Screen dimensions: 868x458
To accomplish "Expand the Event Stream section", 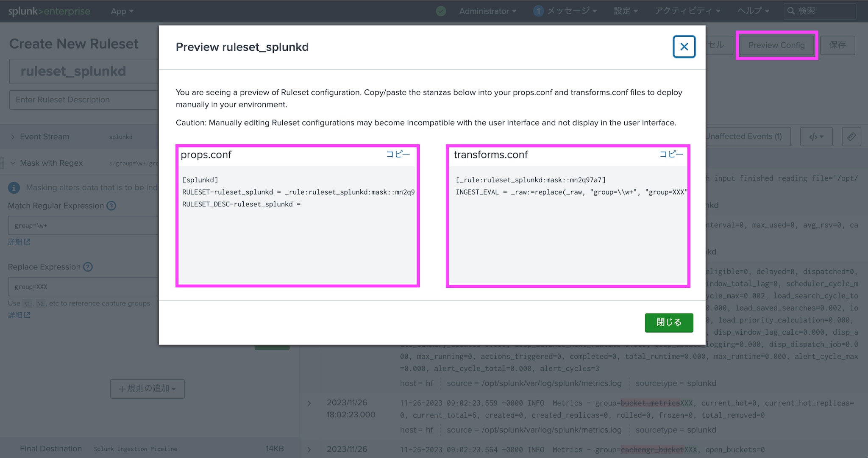I will [x=13, y=137].
